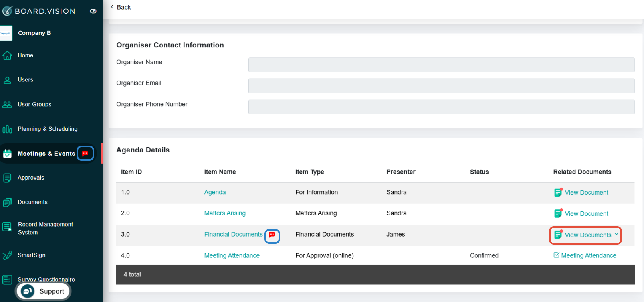Image resolution: width=644 pixels, height=302 pixels.
Task: Click presenter James cell
Action: pos(396,234)
